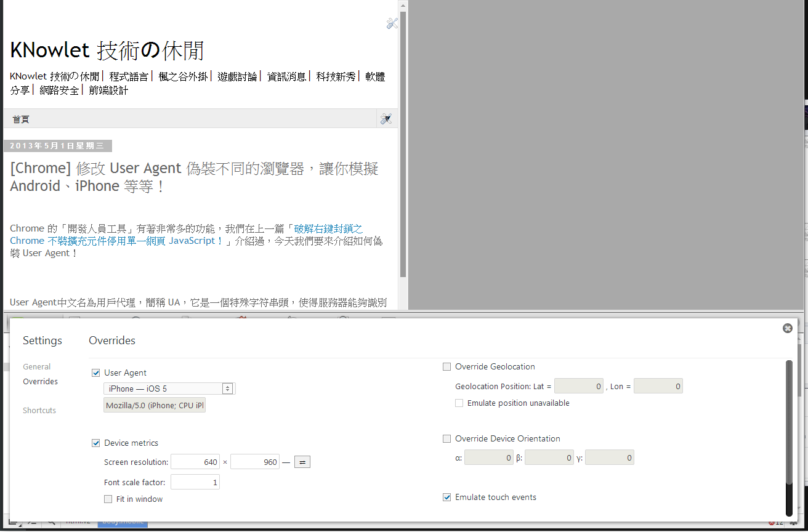Click the screen height field showing 960

coord(255,462)
